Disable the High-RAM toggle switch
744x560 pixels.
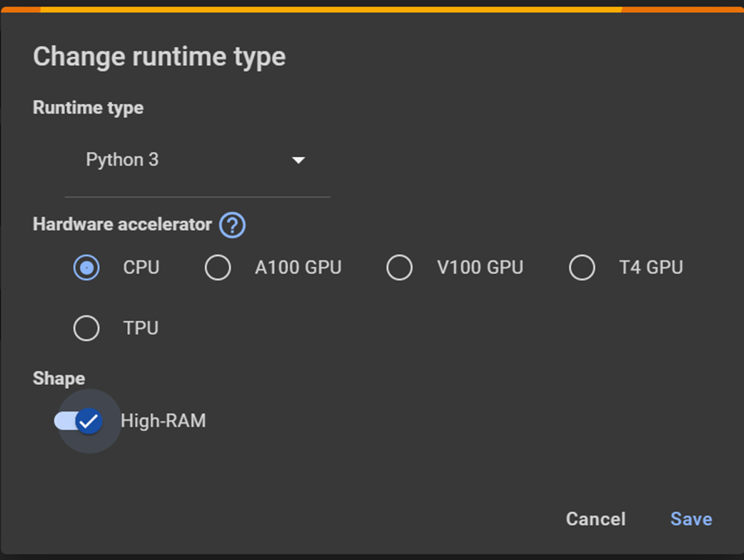tap(79, 421)
